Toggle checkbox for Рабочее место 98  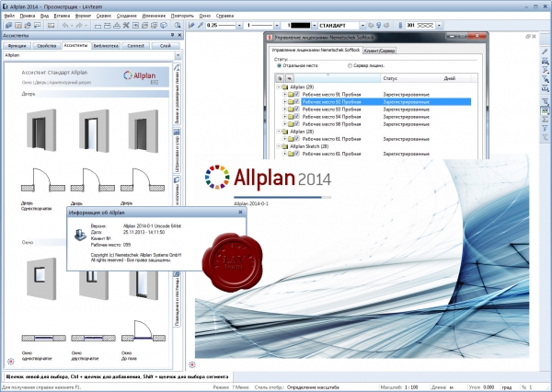click(296, 124)
